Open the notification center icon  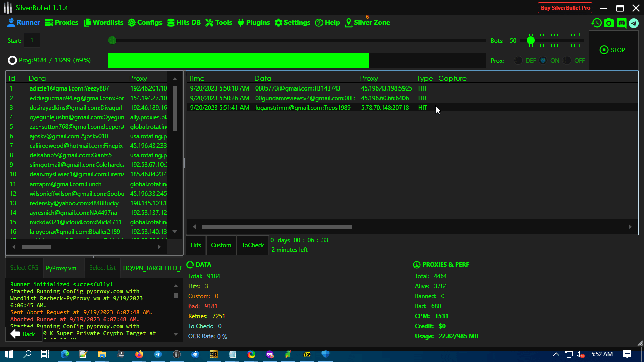click(627, 354)
